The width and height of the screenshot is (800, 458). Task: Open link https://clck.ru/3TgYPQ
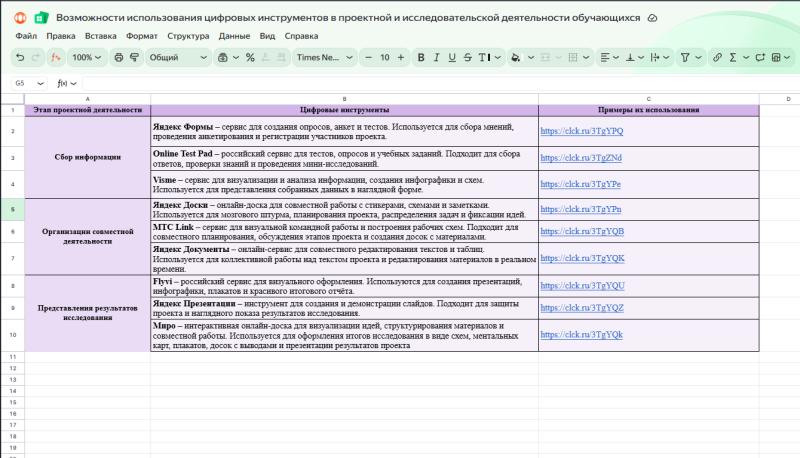582,131
